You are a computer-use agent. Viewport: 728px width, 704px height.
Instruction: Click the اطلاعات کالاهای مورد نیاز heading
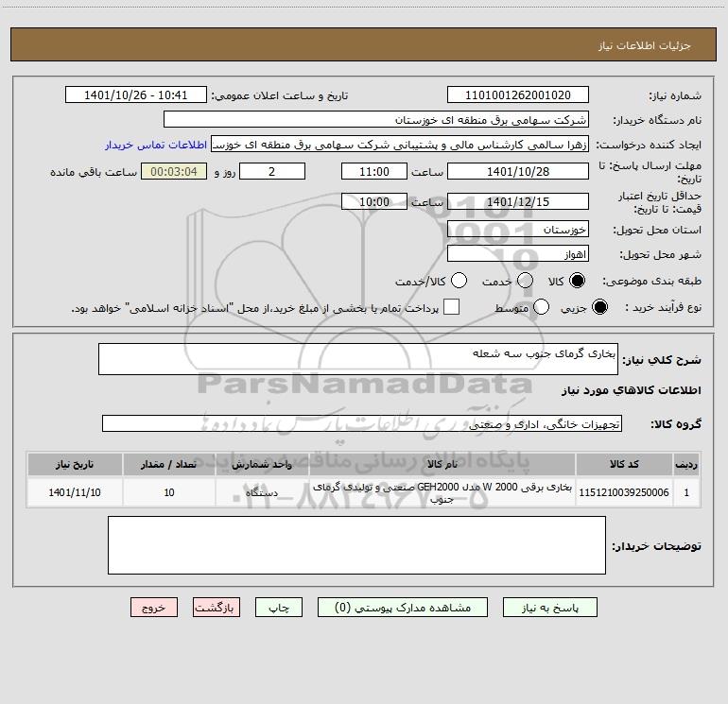click(x=631, y=390)
